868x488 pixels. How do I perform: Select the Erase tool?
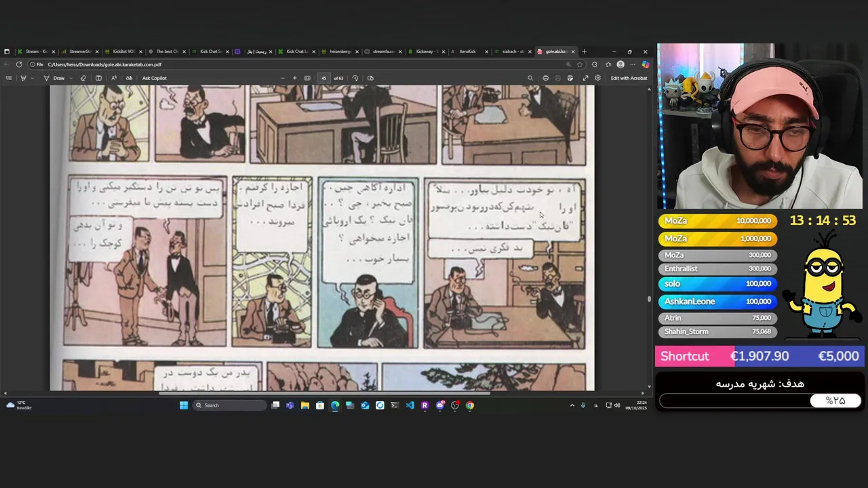tap(83, 78)
